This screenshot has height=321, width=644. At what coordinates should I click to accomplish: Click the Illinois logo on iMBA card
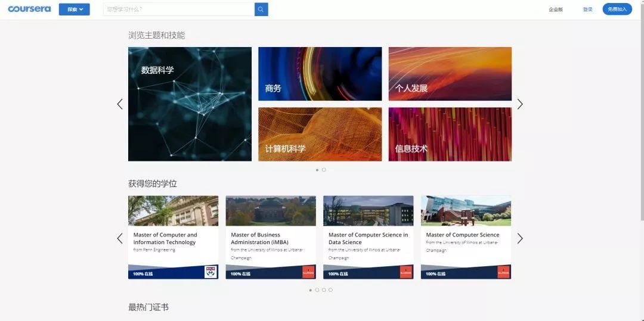coord(308,272)
